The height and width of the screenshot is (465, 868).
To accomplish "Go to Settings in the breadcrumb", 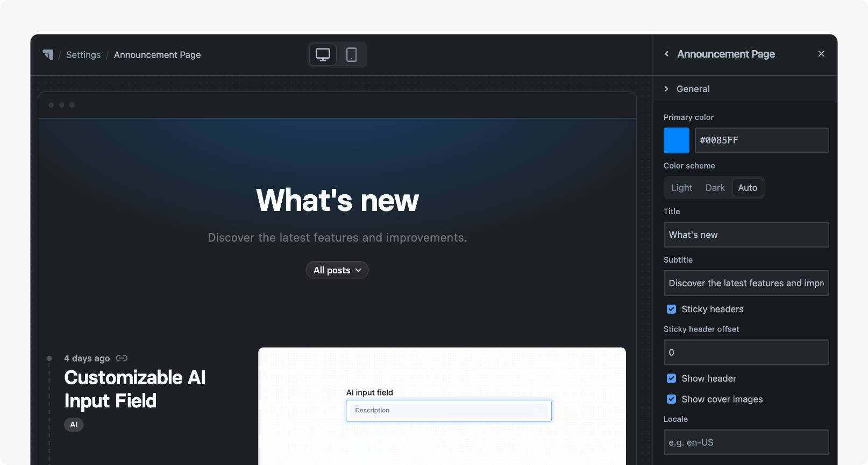I will 83,55.
